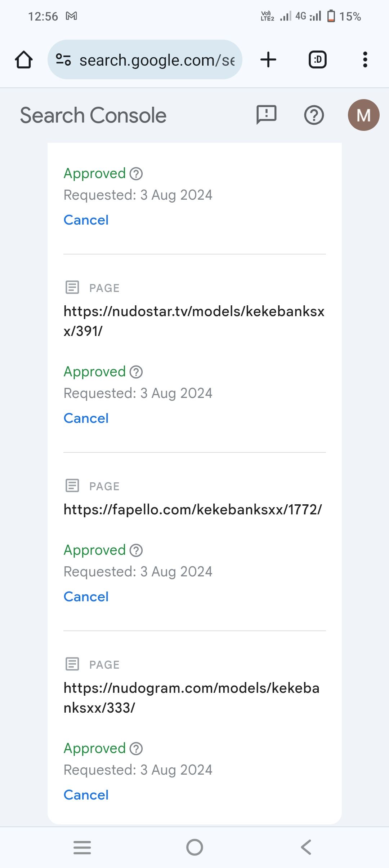The image size is (389, 868).
Task: Cancel the fapello.com removal request
Action: [x=86, y=597]
